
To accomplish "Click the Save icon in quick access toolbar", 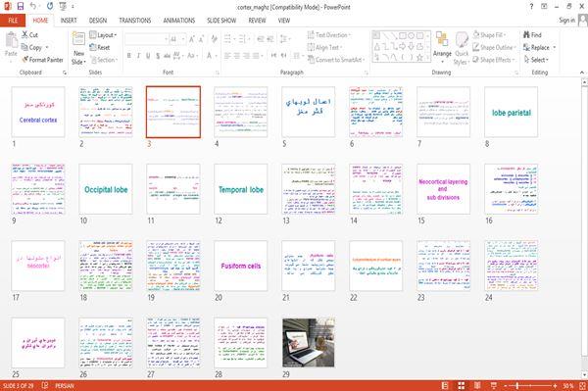I will coord(21,7).
